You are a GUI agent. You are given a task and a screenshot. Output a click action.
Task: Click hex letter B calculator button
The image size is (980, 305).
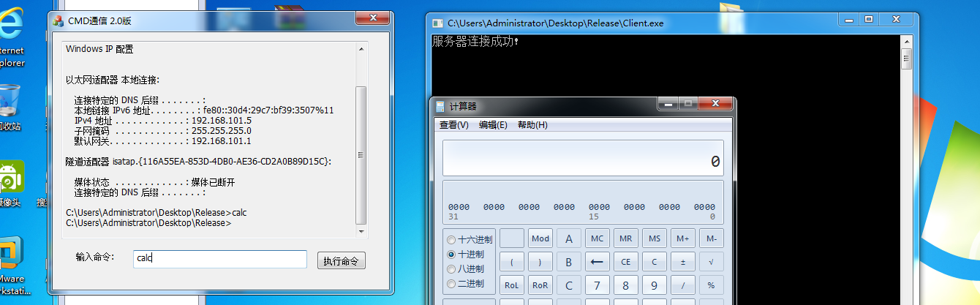click(x=569, y=262)
